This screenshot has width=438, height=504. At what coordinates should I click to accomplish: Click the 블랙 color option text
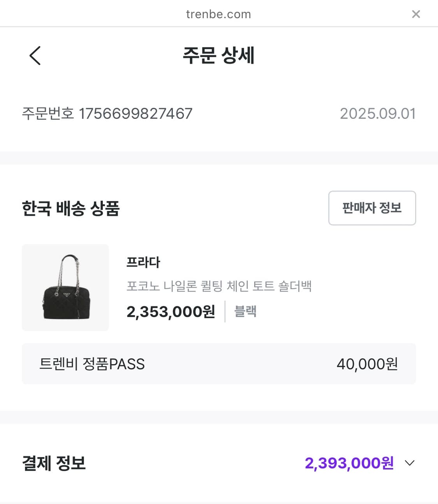[245, 312]
